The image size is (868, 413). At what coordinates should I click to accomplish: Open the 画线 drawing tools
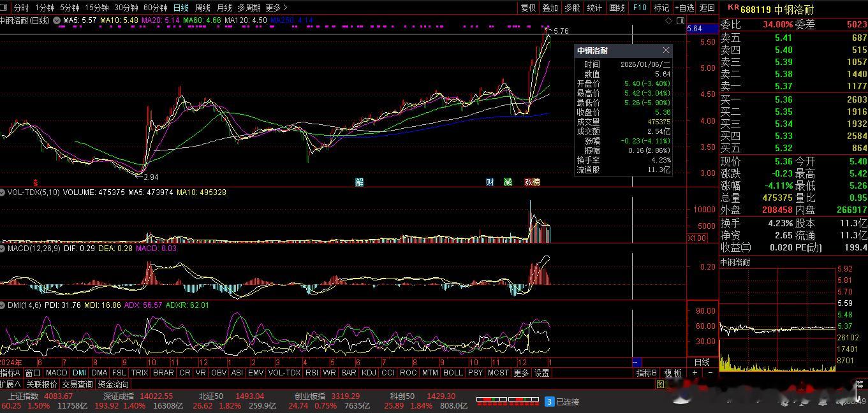(617, 8)
